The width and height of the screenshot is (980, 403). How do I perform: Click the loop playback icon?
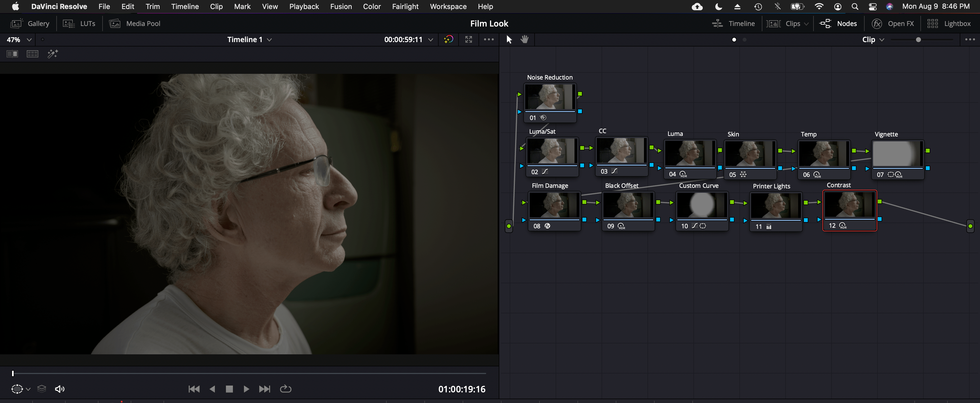coord(285,389)
